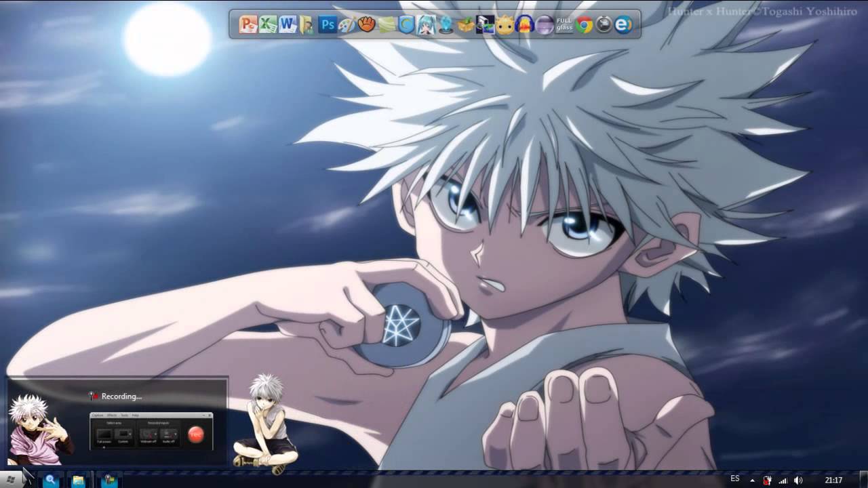The width and height of the screenshot is (868, 488).
Task: Toggle the Audio off input
Action: coord(167,434)
